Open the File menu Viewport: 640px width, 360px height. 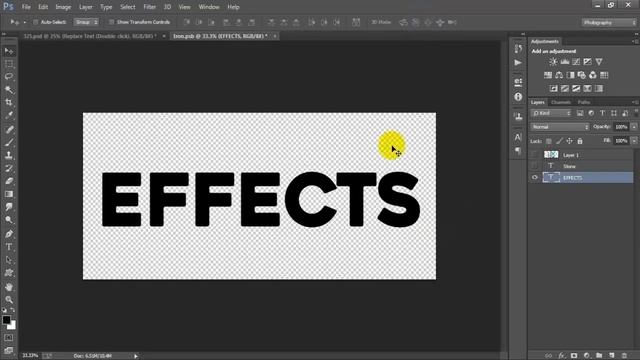(26, 7)
